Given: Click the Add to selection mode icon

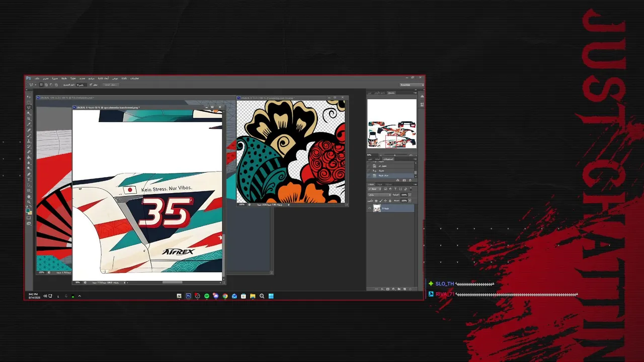Looking at the screenshot, I should coord(45,84).
